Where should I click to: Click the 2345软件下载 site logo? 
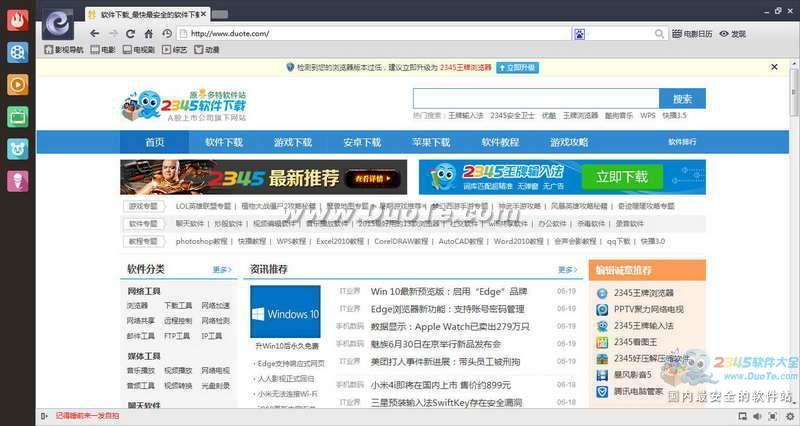click(x=184, y=106)
